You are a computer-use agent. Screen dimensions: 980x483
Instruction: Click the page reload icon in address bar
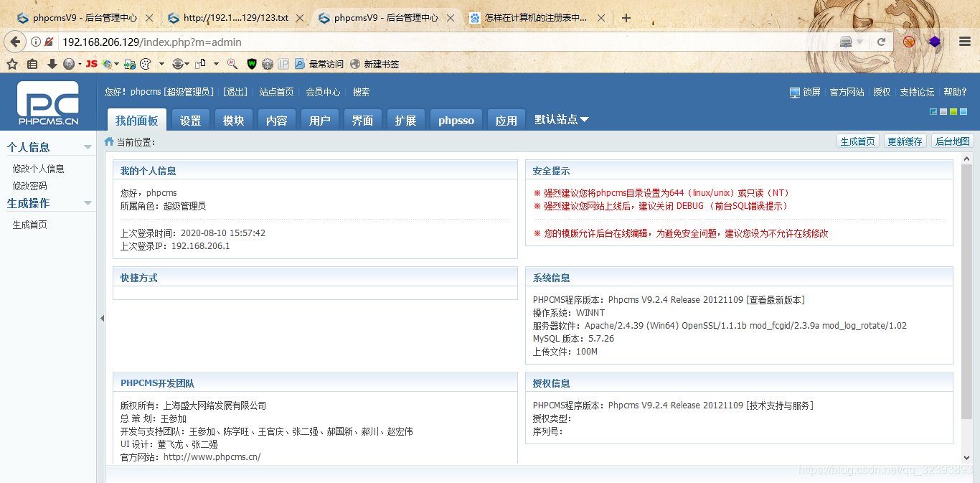(x=880, y=42)
